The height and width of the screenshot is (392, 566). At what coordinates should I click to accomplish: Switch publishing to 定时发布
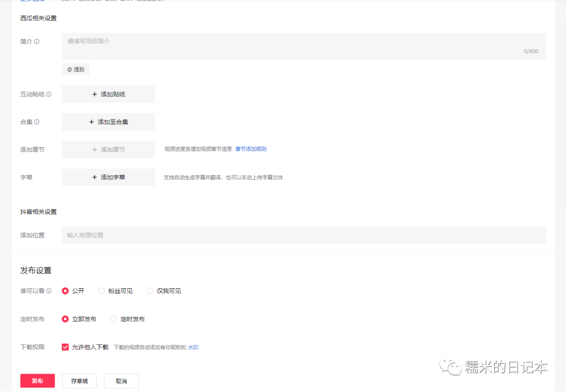click(x=113, y=319)
